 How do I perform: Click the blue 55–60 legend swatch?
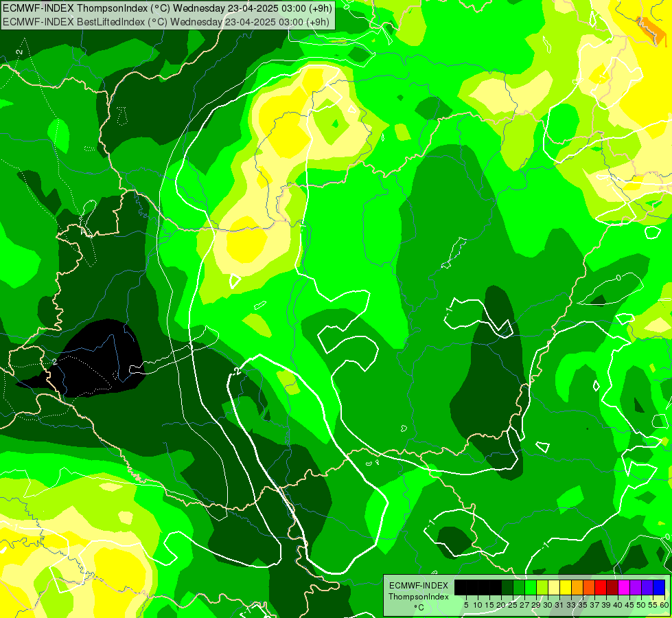[x=659, y=587]
